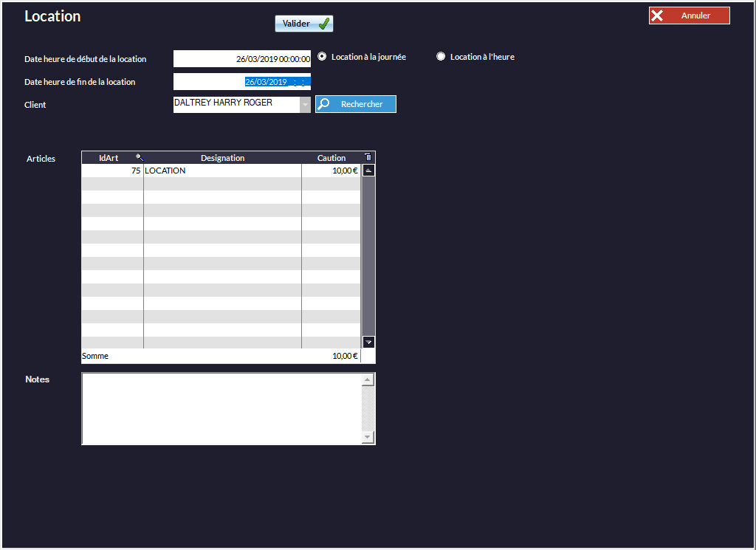Image resolution: width=756 pixels, height=550 pixels.
Task: Click inside the Notes text area
Action: (221, 408)
